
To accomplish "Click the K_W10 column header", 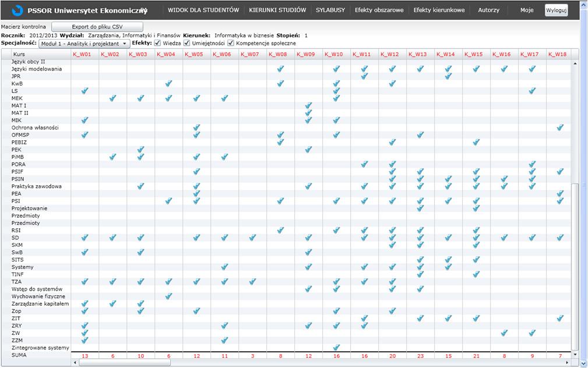I will pyautogui.click(x=334, y=54).
